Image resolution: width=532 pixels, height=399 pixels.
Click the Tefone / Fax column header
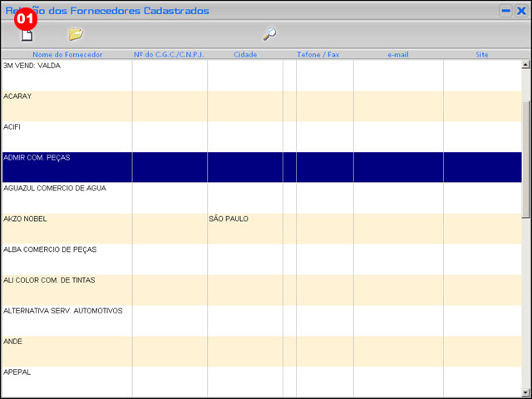coord(318,55)
